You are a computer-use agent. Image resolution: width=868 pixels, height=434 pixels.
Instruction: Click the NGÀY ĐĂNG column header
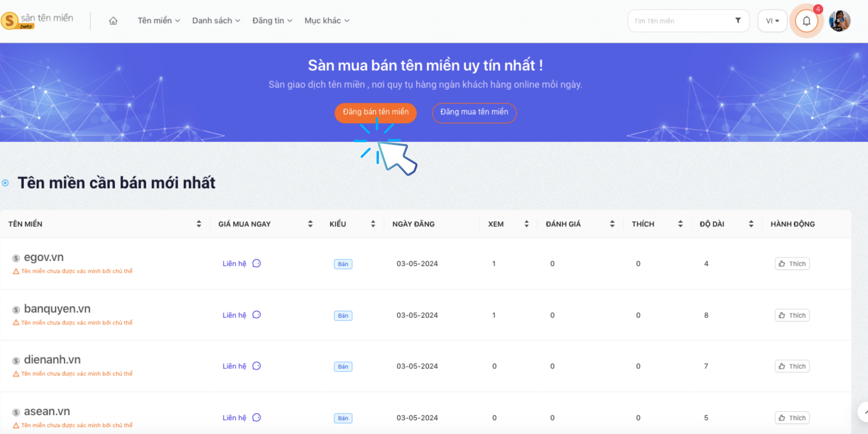pos(413,224)
